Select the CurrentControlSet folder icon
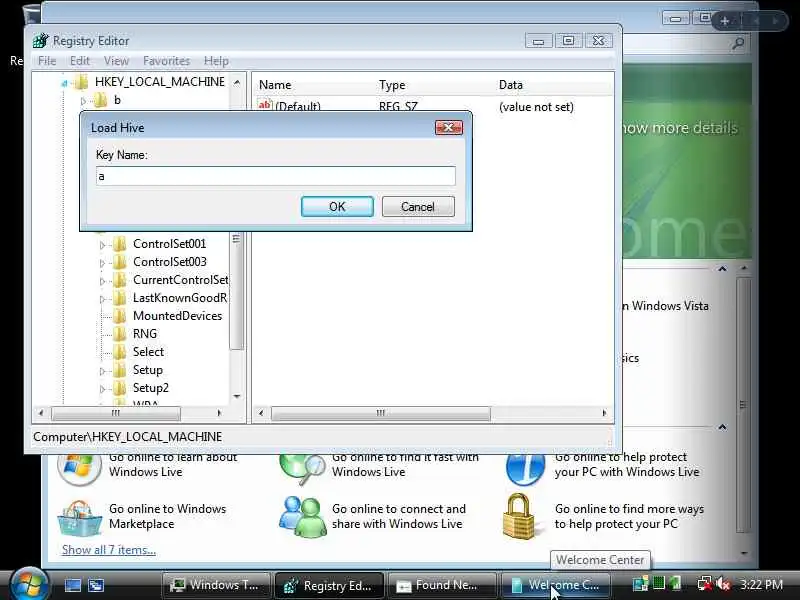The image size is (800, 600). (x=119, y=280)
